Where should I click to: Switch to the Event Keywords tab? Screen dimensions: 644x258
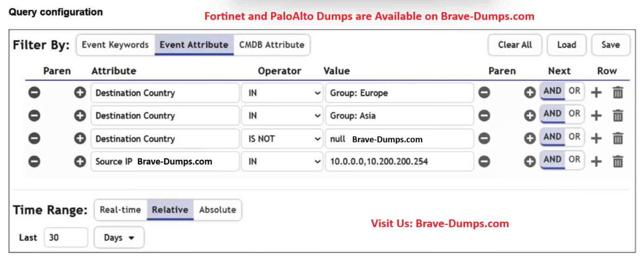[x=115, y=45]
